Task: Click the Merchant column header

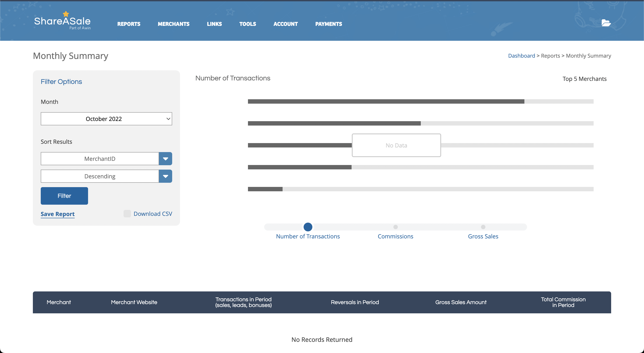Action: [x=58, y=302]
